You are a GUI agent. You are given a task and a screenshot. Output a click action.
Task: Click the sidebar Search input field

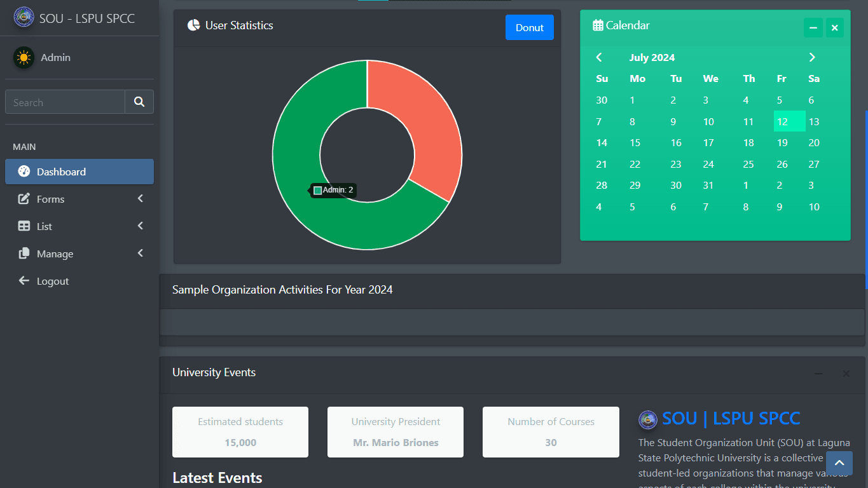65,102
